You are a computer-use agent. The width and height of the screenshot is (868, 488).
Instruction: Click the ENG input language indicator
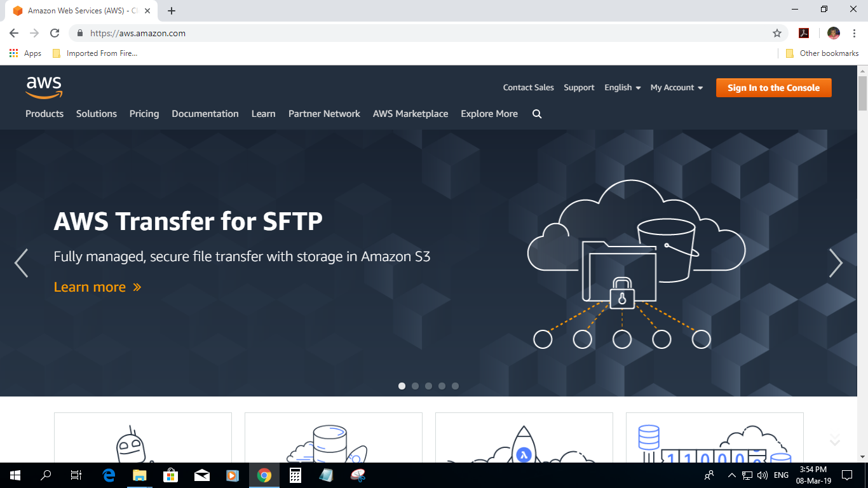point(782,475)
